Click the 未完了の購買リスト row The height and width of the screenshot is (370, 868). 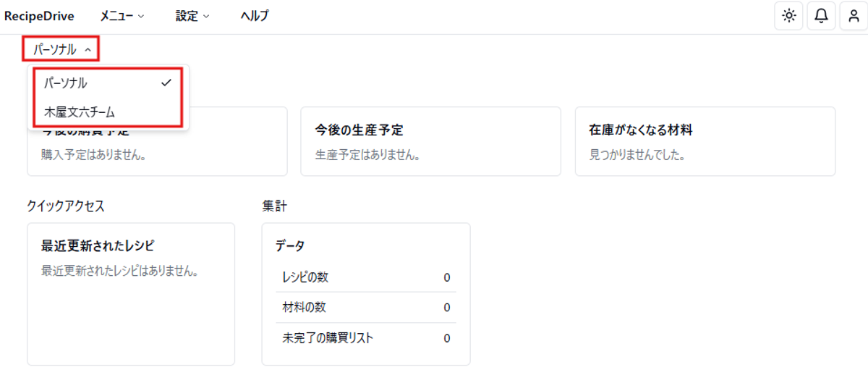366,338
